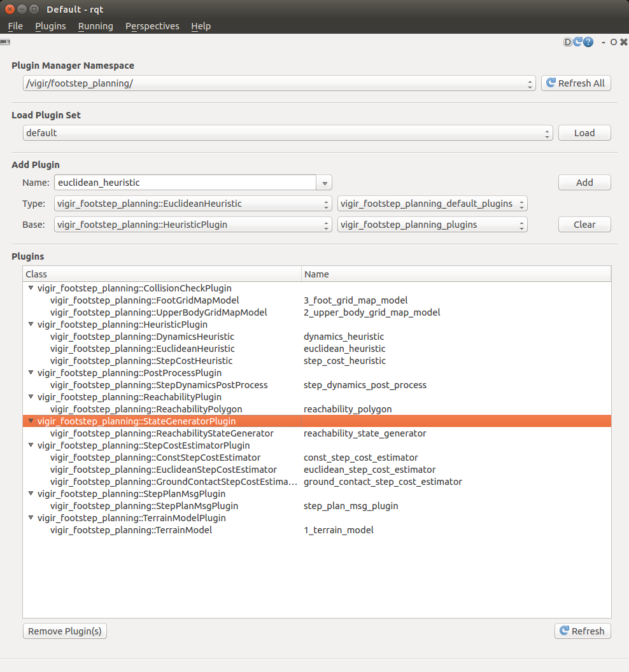Open the Plugin Manager Namespace dropdown
This screenshot has width=629, height=672.
(x=530, y=83)
